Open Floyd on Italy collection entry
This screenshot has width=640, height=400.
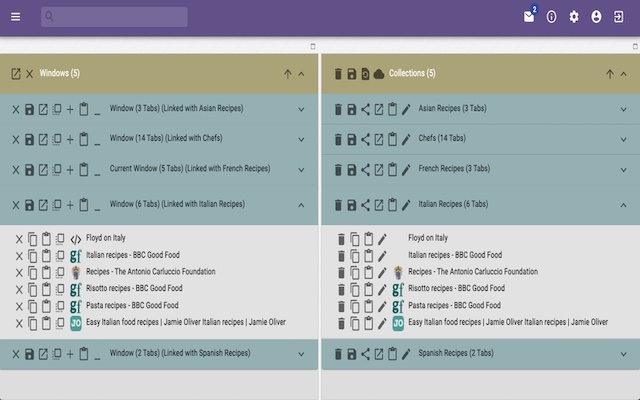coord(428,238)
